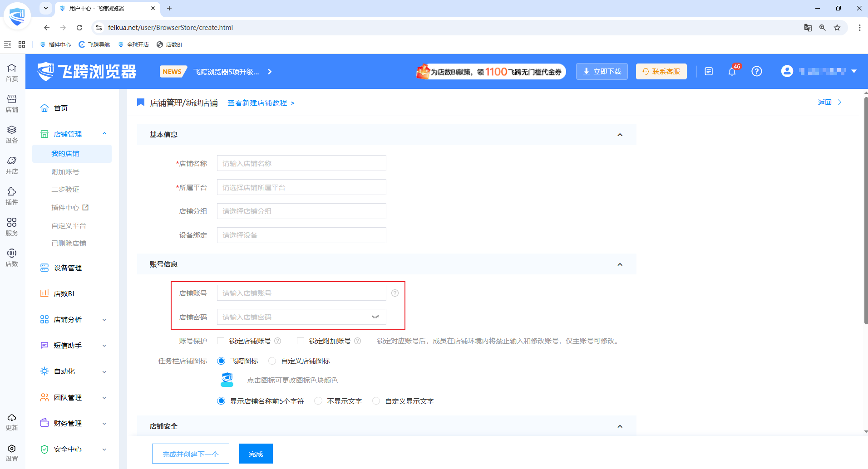Open the 所属平台 dropdown
868x469 pixels.
click(301, 187)
